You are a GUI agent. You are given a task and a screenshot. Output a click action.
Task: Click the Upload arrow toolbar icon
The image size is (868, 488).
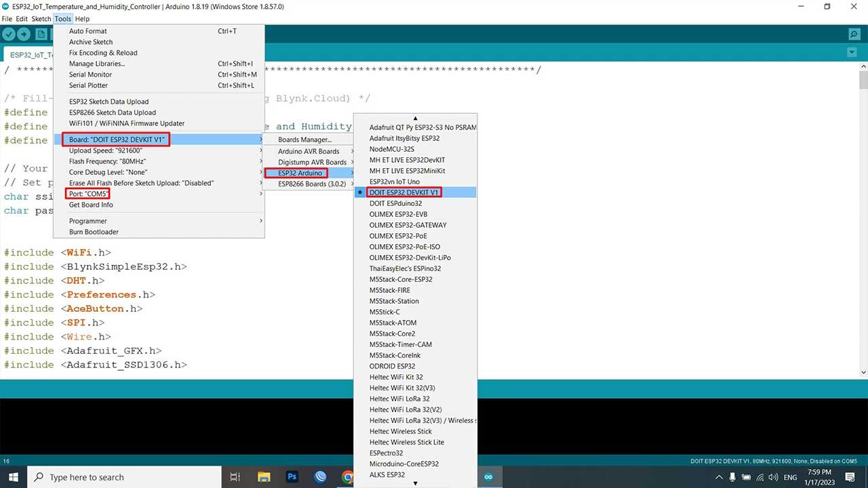point(24,35)
